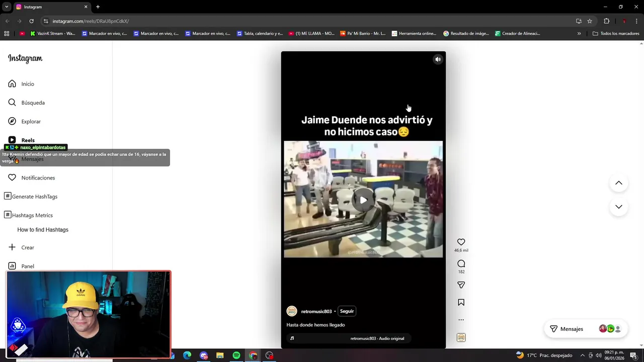Open File Explorer from the taskbar
Screen dimensions: 644x362
220,355
